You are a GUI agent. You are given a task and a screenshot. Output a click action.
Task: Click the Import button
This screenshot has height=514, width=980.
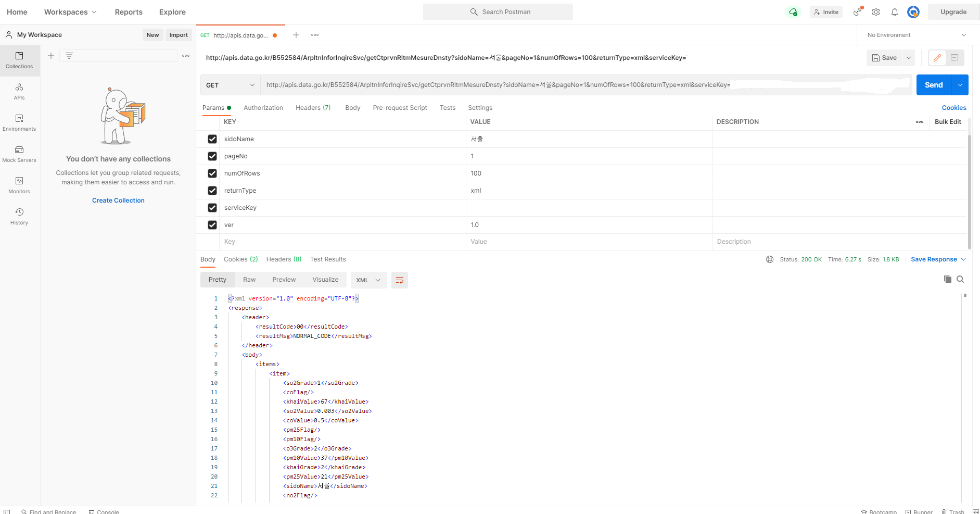click(x=179, y=35)
